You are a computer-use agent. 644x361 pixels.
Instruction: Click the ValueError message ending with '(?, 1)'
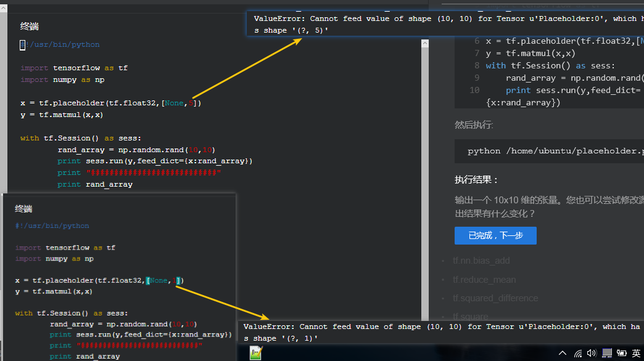point(441,332)
